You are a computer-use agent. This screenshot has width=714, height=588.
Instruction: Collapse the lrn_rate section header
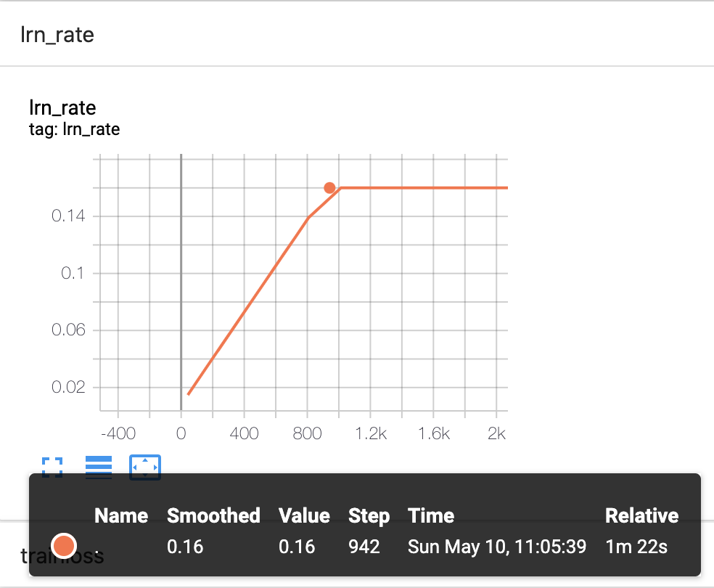57,34
